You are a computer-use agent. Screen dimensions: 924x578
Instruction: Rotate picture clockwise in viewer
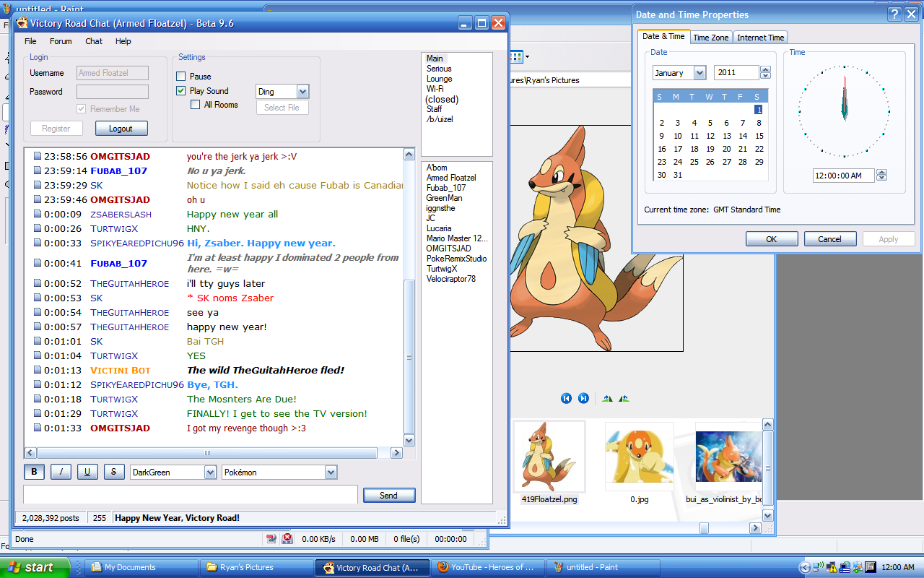[607, 398]
